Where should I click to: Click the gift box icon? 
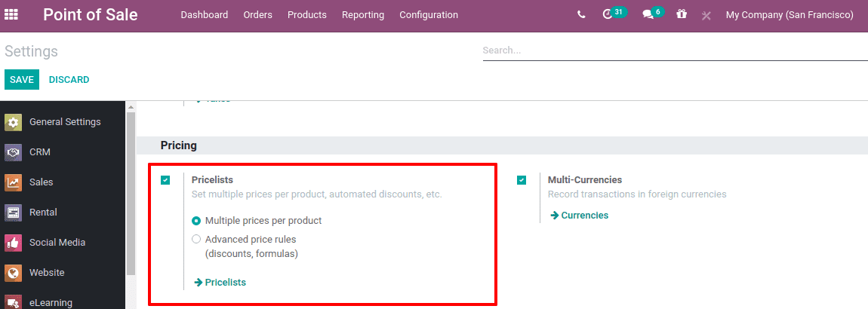pos(682,14)
